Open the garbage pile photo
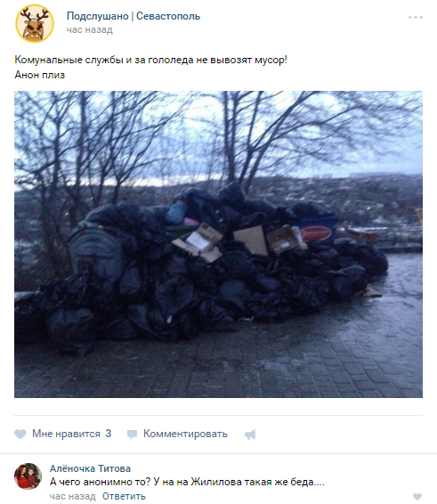437x504 pixels. pyautogui.click(x=218, y=244)
